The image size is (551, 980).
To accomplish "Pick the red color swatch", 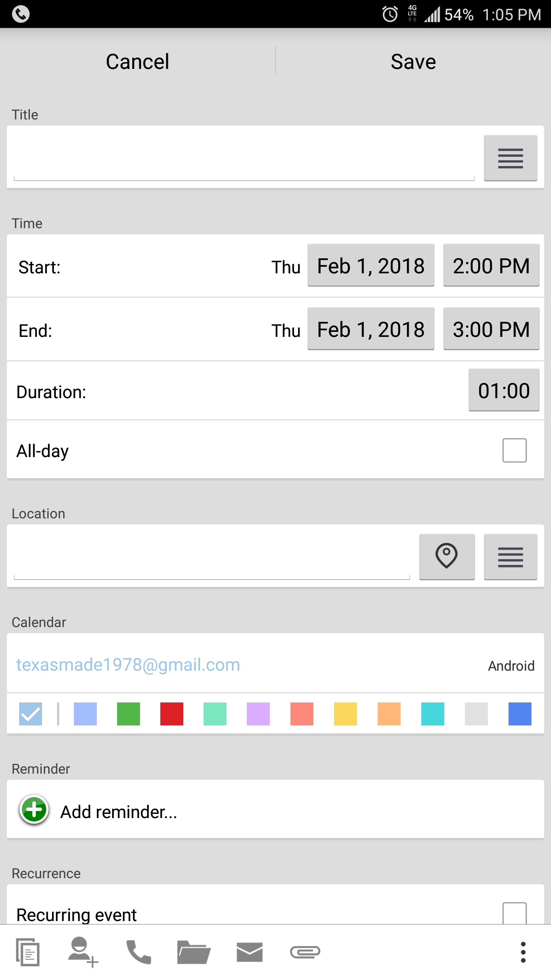I will pos(171,714).
